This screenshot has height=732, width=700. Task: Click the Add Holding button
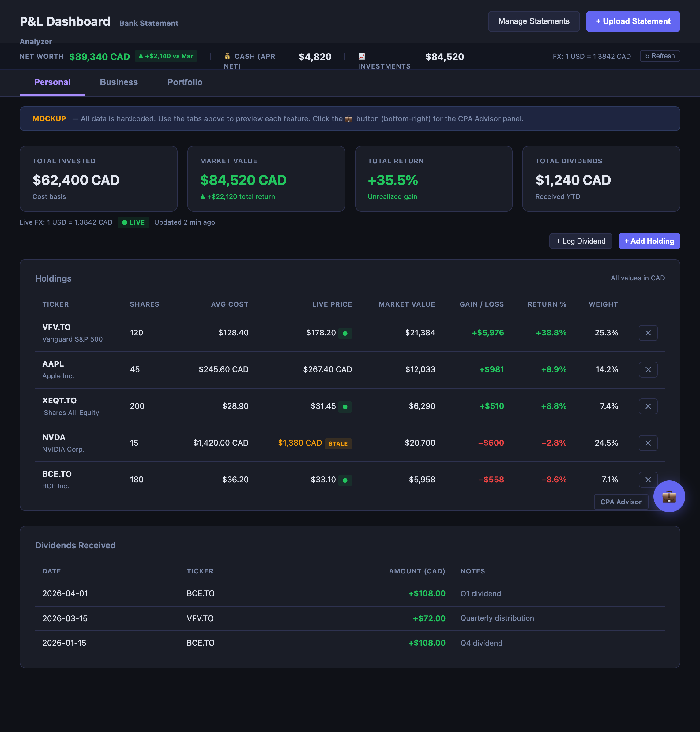(649, 241)
